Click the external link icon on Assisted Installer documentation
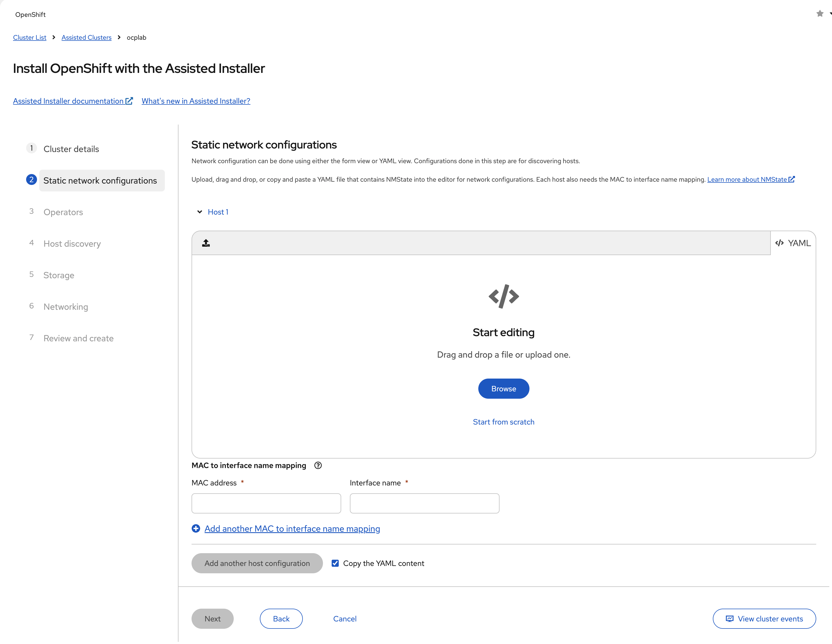 pos(130,101)
